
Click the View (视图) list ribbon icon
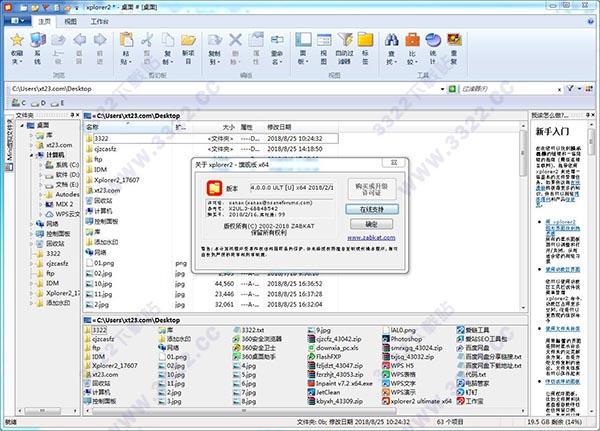coord(324,48)
